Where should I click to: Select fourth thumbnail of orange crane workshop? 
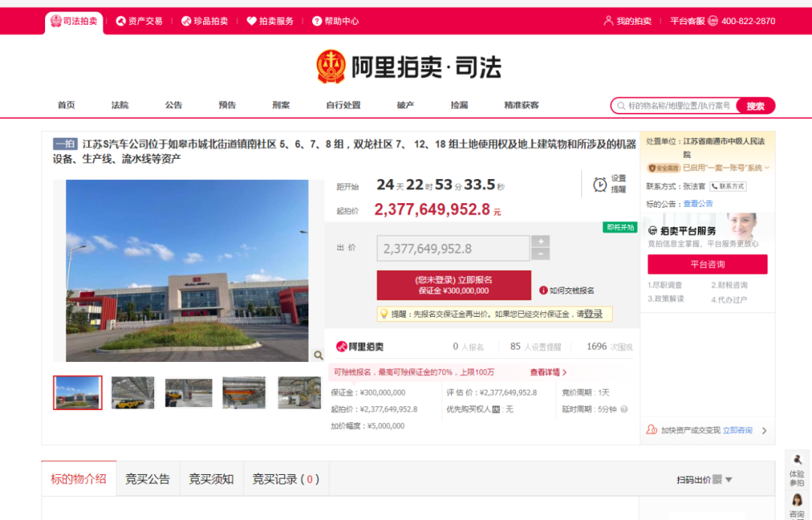[x=244, y=393]
